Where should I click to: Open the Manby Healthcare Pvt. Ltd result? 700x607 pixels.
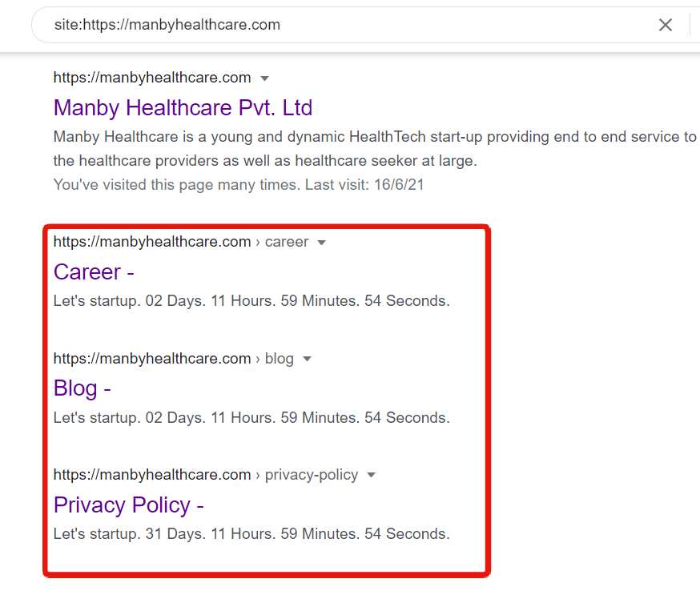coord(183,107)
